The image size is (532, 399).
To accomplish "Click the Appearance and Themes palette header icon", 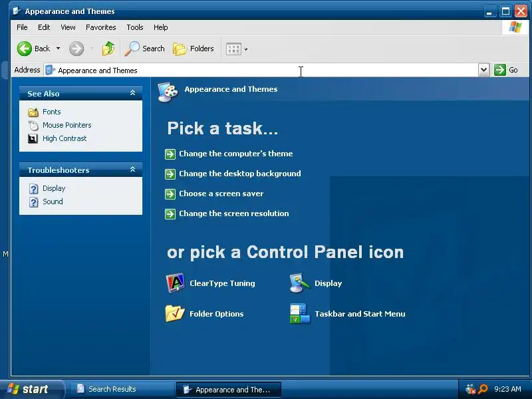I will [168, 92].
